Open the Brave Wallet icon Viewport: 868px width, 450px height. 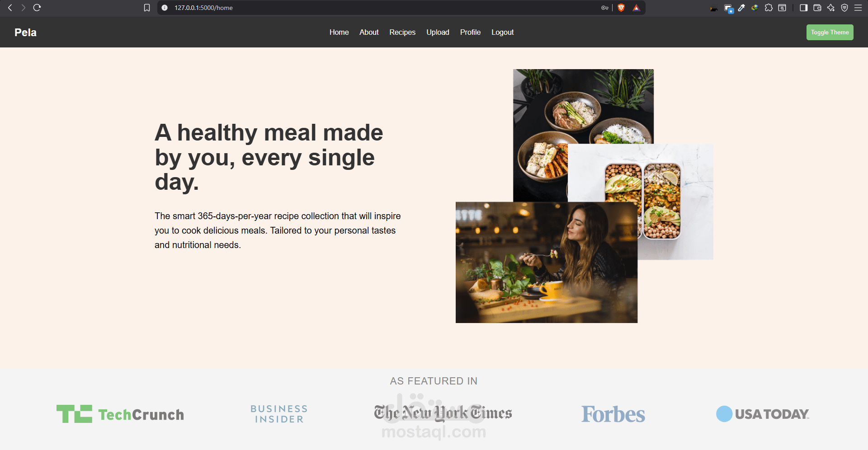click(817, 8)
